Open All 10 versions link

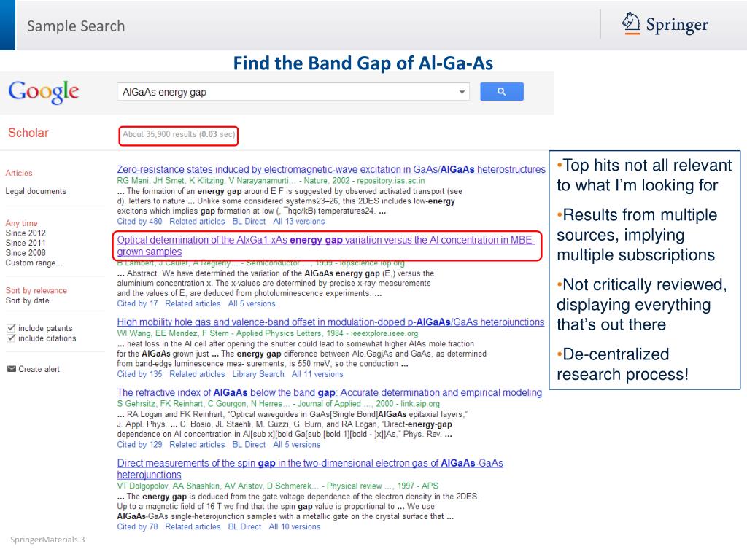pyautogui.click(x=295, y=527)
